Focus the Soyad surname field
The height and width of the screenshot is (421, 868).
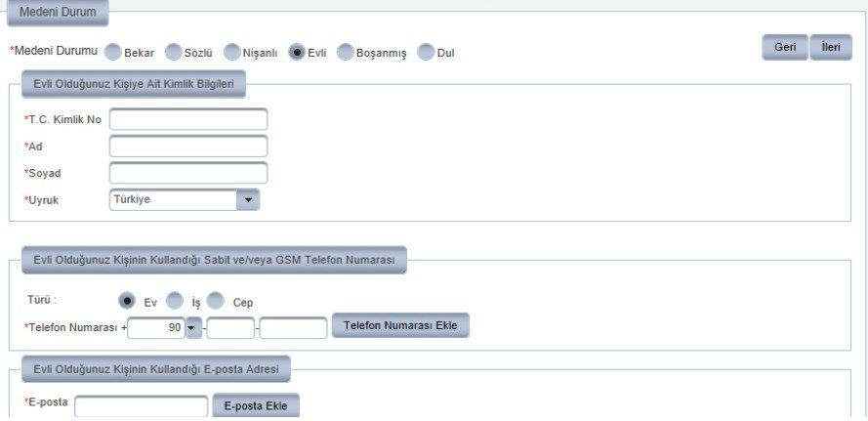click(x=188, y=173)
